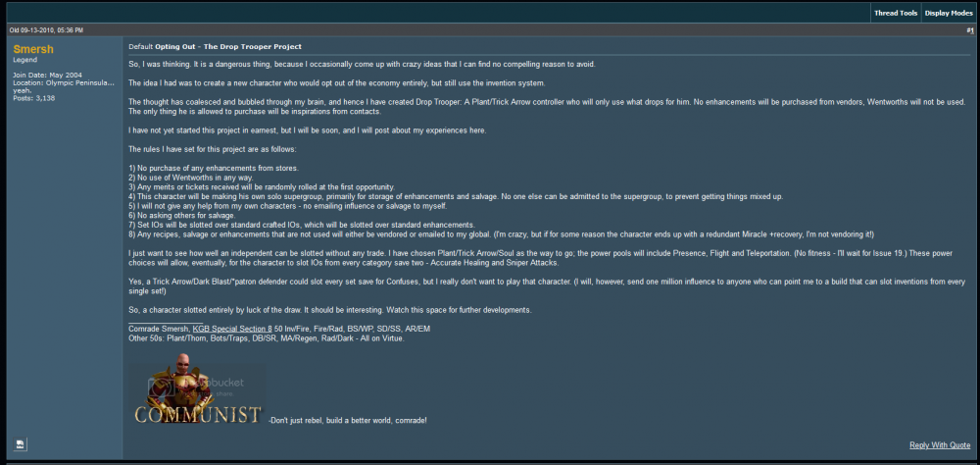Click the Join Date: May 2004 text

coord(42,74)
